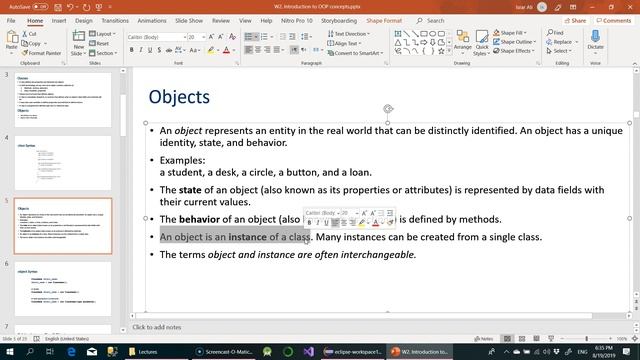Toggle Strikethrough in the ribbon
Viewport: 640px width, 360px height.
tap(169, 50)
